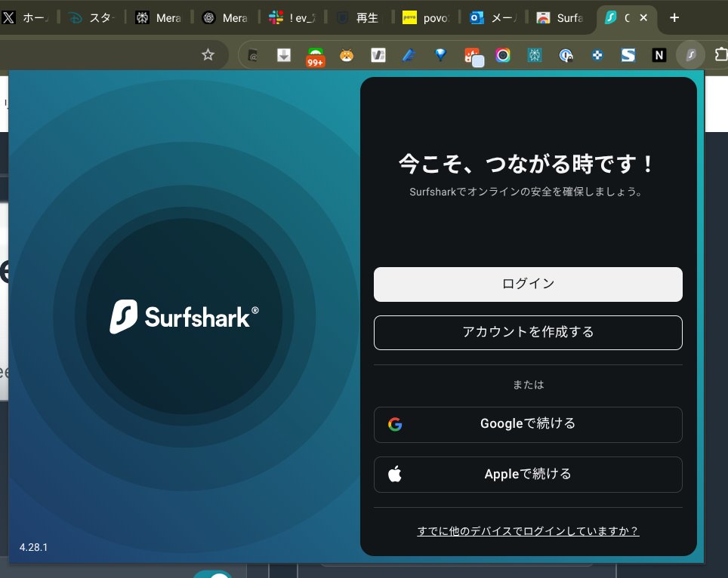Viewport: 728px width, 578px height.
Task: Open the Notion N extension icon
Action: (659, 55)
